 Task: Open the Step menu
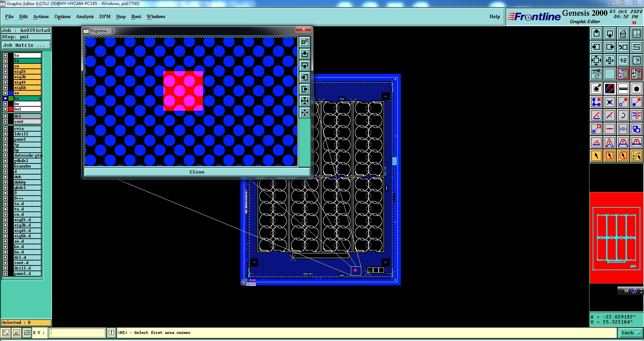pos(121,16)
